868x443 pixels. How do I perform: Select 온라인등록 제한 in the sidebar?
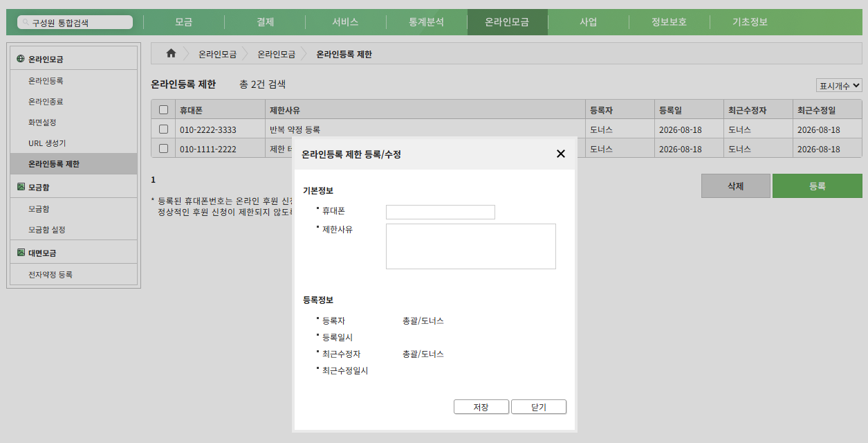click(73, 164)
